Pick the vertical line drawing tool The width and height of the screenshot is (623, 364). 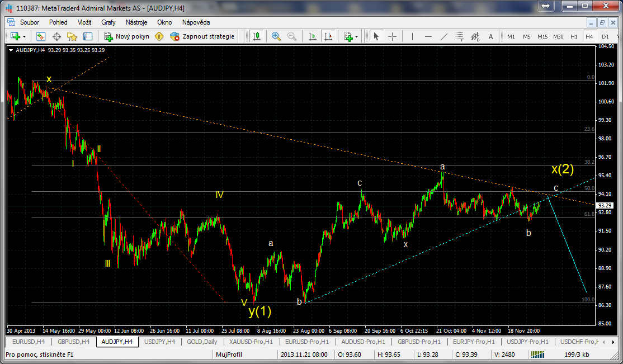pyautogui.click(x=412, y=36)
